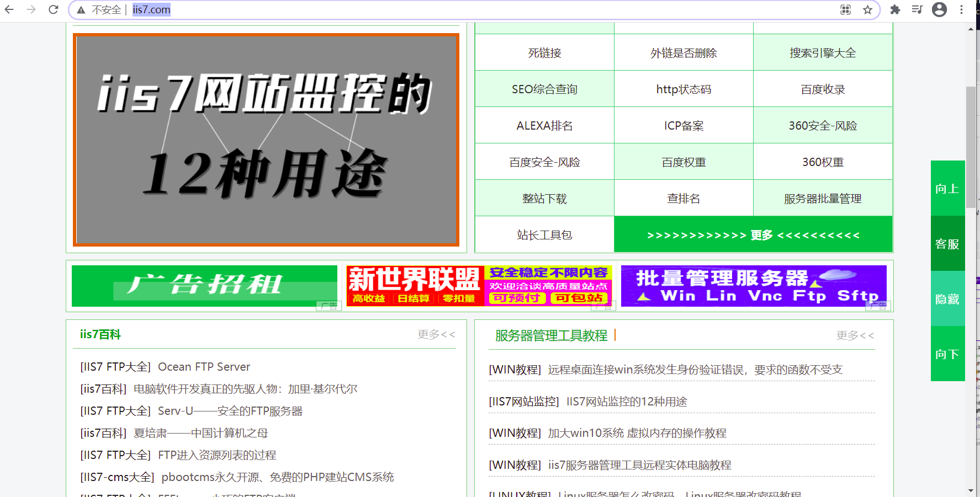Open the 查排名 tool
980x497 pixels.
pos(684,198)
